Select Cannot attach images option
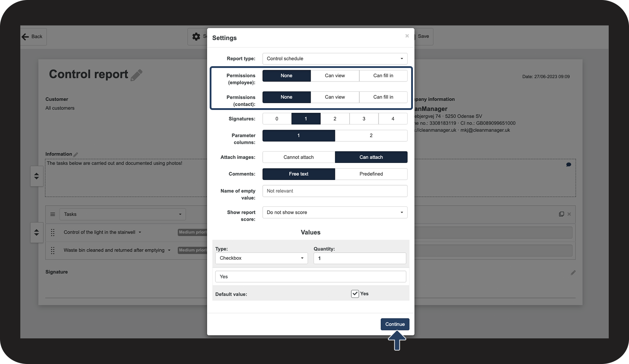Viewport: 629px width, 364px height. (x=299, y=157)
